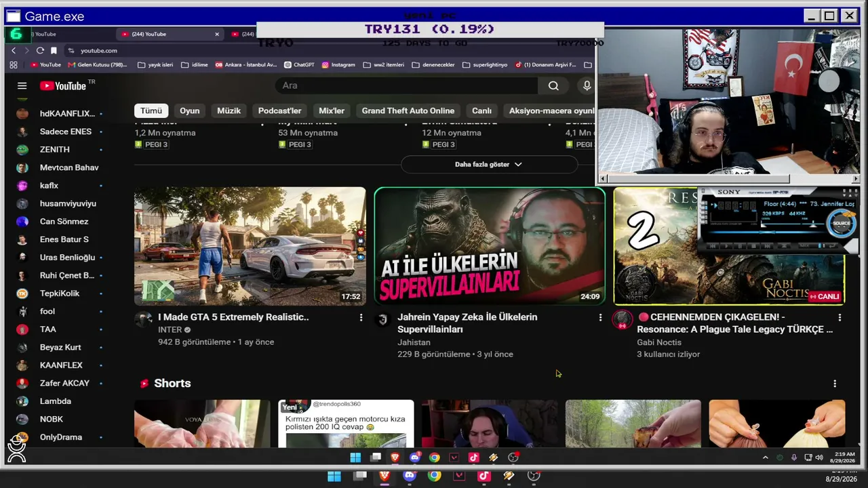The image size is (868, 488).
Task: Open the Shorts section three-dot menu
Action: (835, 384)
